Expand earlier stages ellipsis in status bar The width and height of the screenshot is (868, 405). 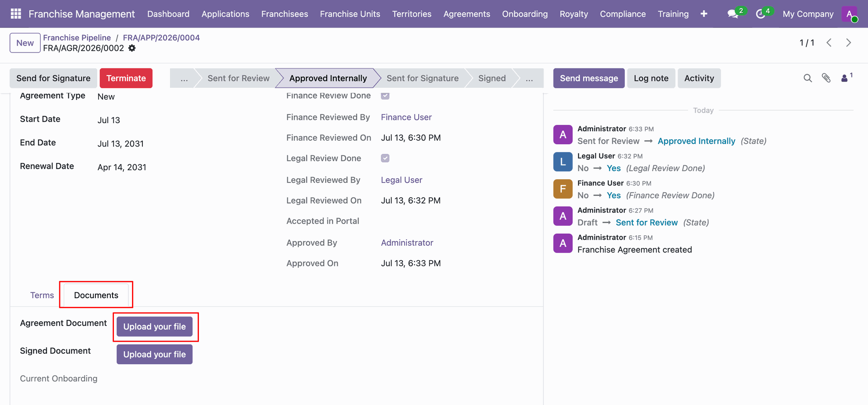click(x=184, y=78)
